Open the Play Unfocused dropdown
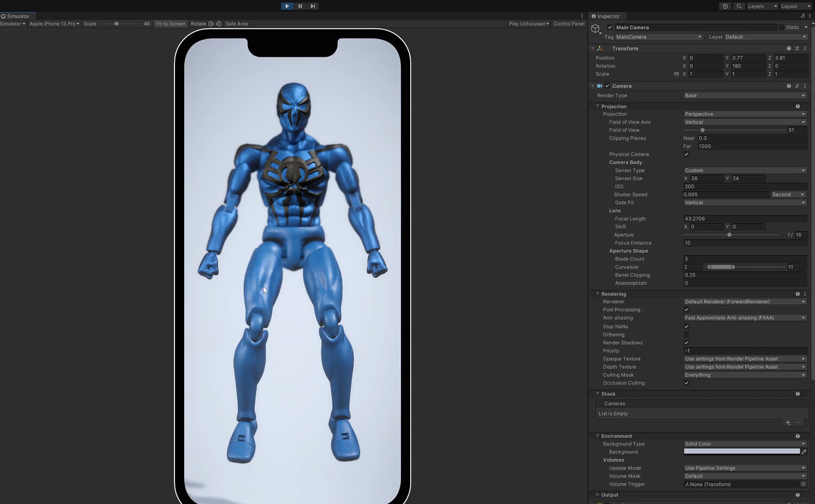 click(x=529, y=24)
